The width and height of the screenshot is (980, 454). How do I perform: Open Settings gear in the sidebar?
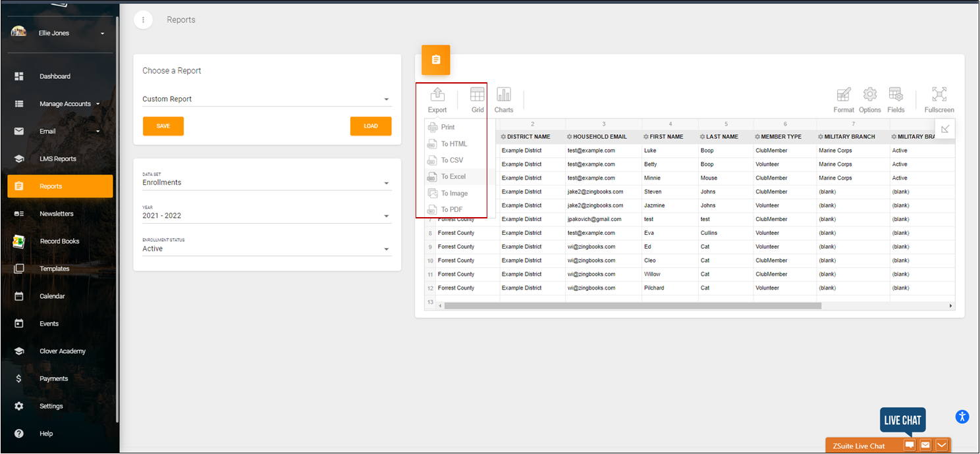point(19,406)
